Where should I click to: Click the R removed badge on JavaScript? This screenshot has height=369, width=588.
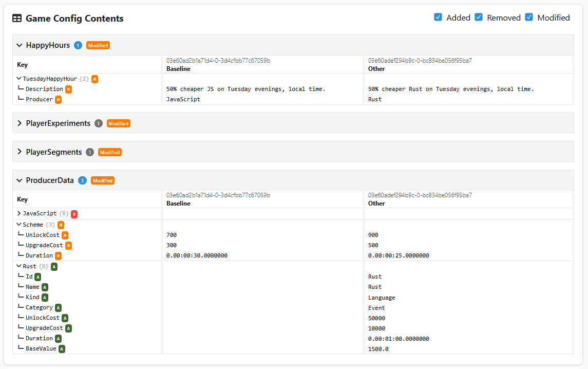point(74,214)
